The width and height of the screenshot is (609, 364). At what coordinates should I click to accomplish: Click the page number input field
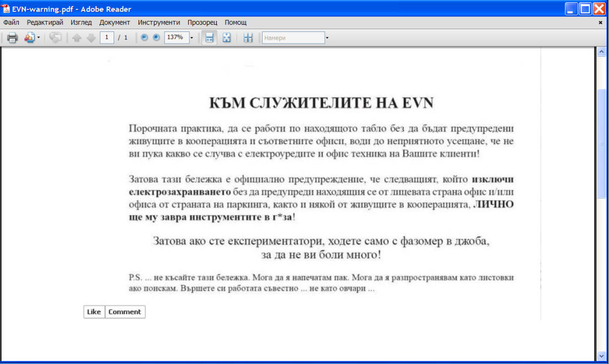106,38
